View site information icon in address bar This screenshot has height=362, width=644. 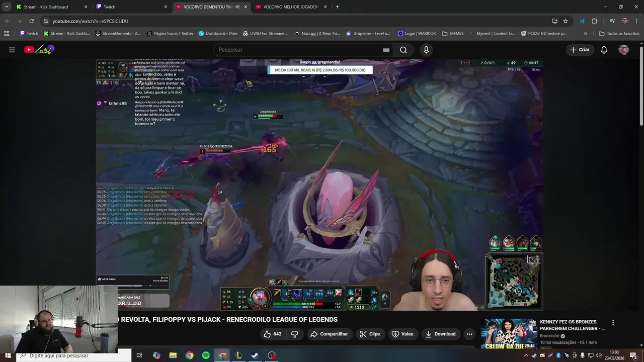[46, 21]
